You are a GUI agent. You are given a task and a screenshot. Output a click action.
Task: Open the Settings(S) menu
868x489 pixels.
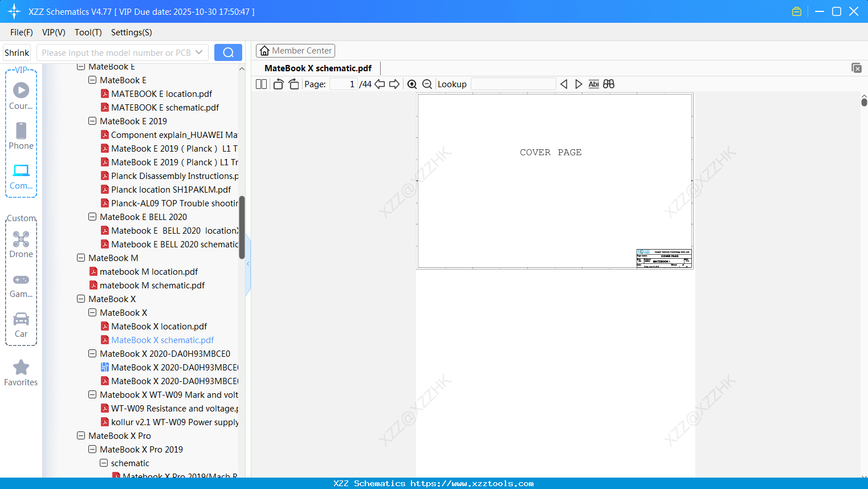[132, 32]
